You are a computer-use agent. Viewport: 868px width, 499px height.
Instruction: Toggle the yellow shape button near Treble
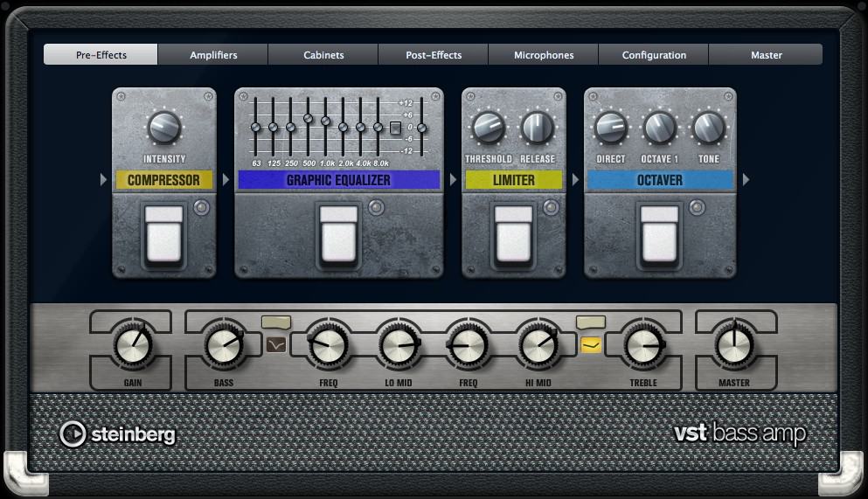pyautogui.click(x=591, y=345)
